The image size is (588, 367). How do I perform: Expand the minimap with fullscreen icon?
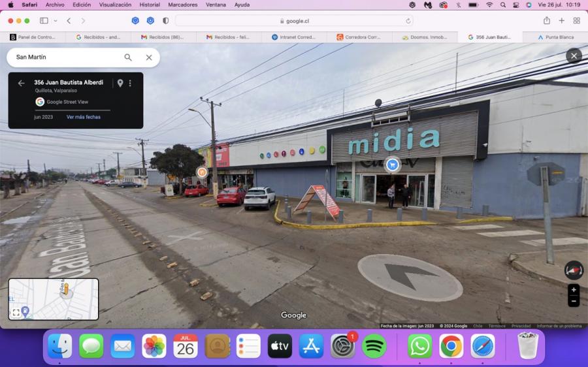pyautogui.click(x=16, y=312)
